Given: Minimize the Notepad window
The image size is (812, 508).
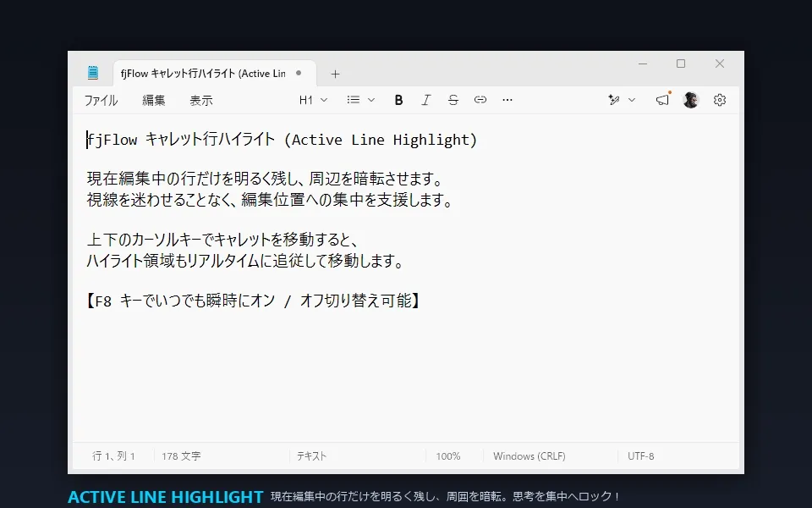Looking at the screenshot, I should [643, 63].
